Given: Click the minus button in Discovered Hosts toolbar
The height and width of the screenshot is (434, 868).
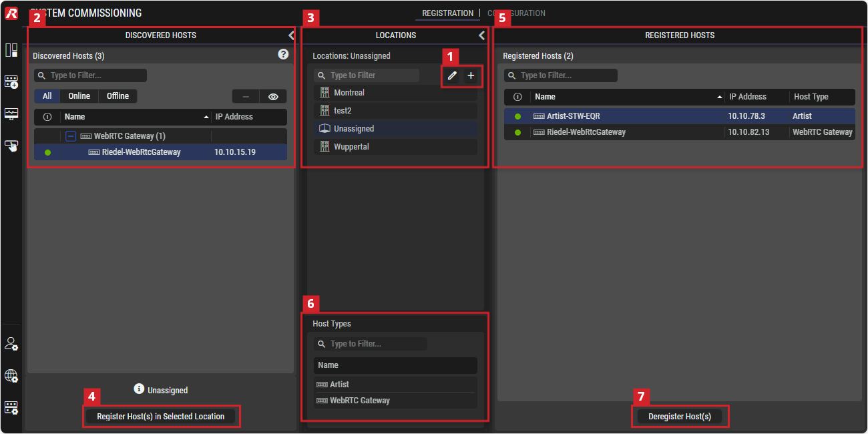Looking at the screenshot, I should pyautogui.click(x=246, y=96).
